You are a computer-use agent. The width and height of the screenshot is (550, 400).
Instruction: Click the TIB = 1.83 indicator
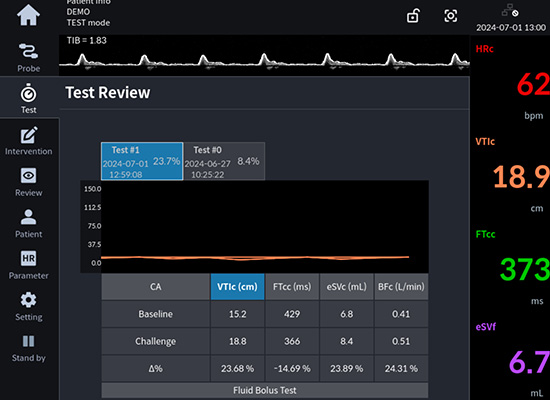coord(87,40)
